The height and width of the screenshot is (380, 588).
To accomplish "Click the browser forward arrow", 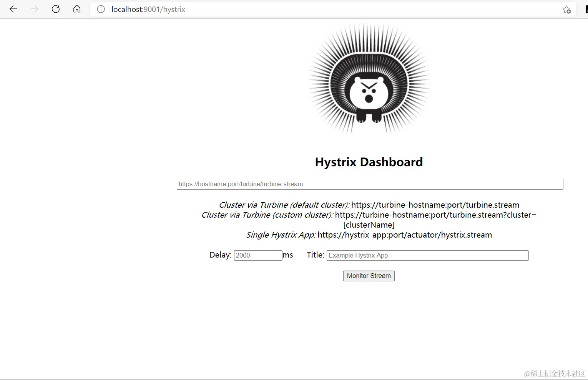I will [35, 9].
